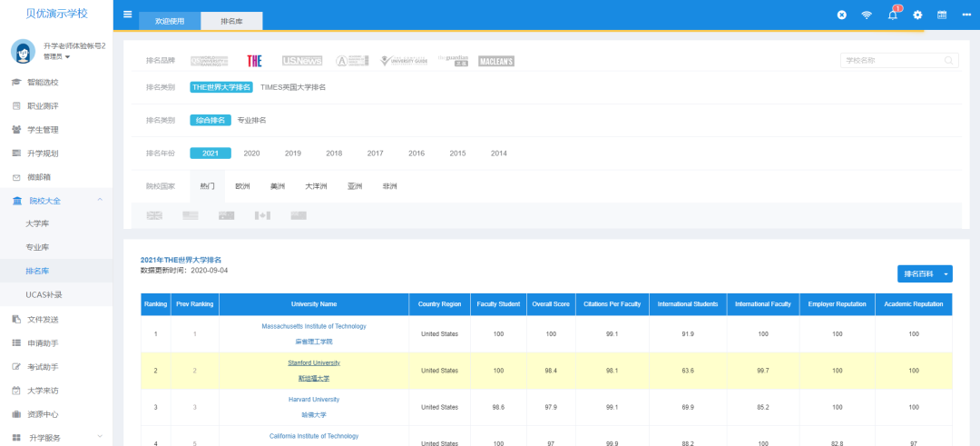Select the Academic Ranking ARWU brand logo

353,61
